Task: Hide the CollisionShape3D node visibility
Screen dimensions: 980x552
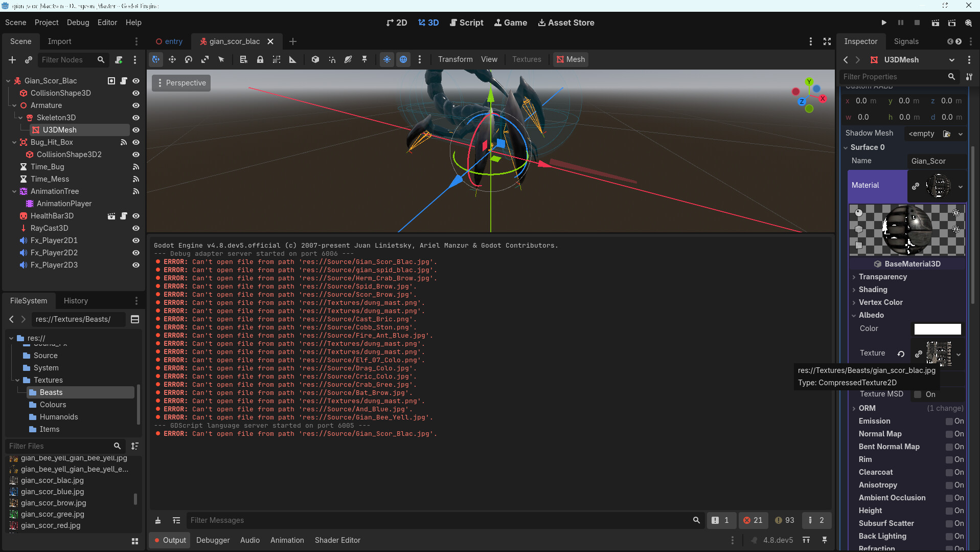Action: [x=136, y=93]
